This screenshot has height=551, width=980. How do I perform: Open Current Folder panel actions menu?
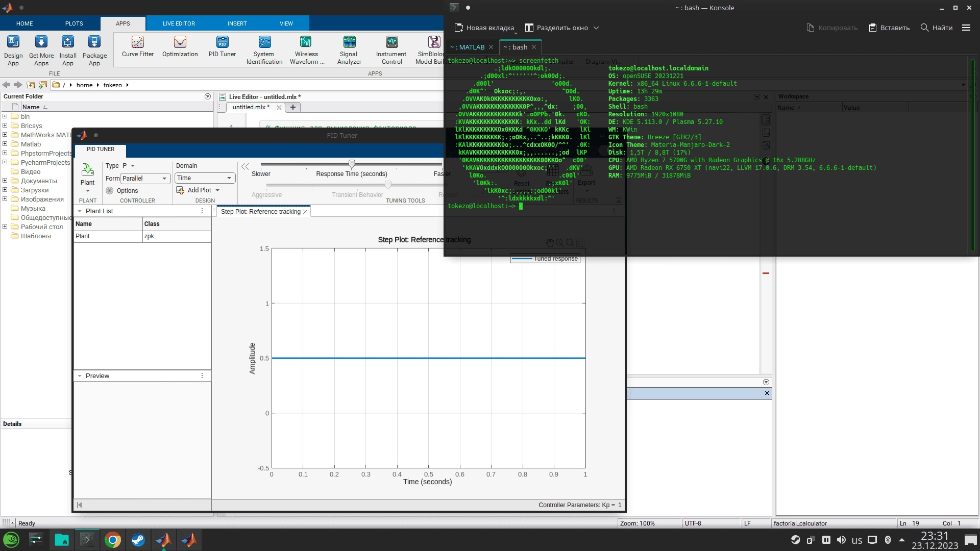point(208,96)
